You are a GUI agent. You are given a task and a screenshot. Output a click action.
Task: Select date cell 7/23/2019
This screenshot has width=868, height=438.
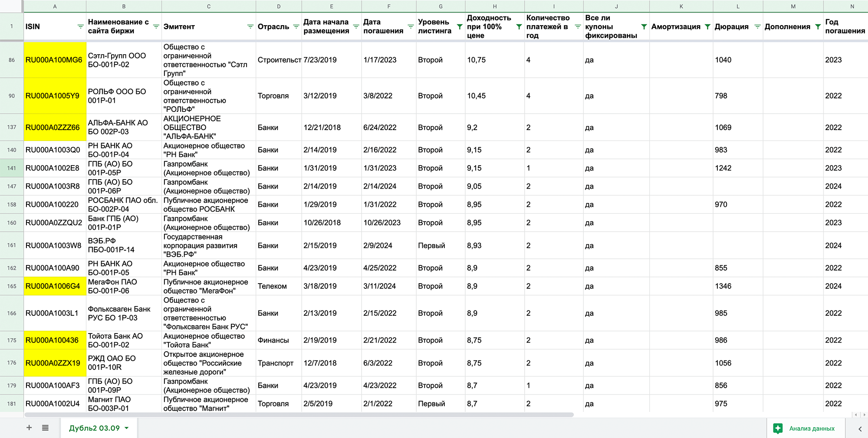click(x=332, y=60)
